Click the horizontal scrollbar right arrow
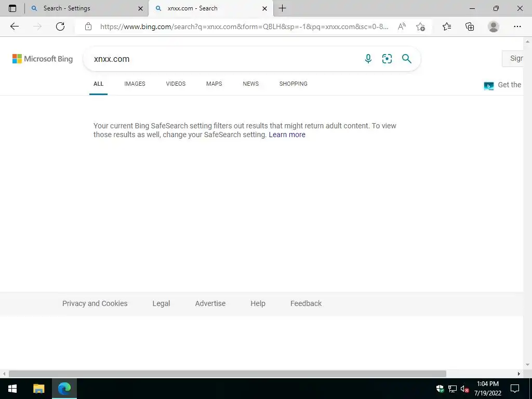This screenshot has width=532, height=399. (x=519, y=374)
